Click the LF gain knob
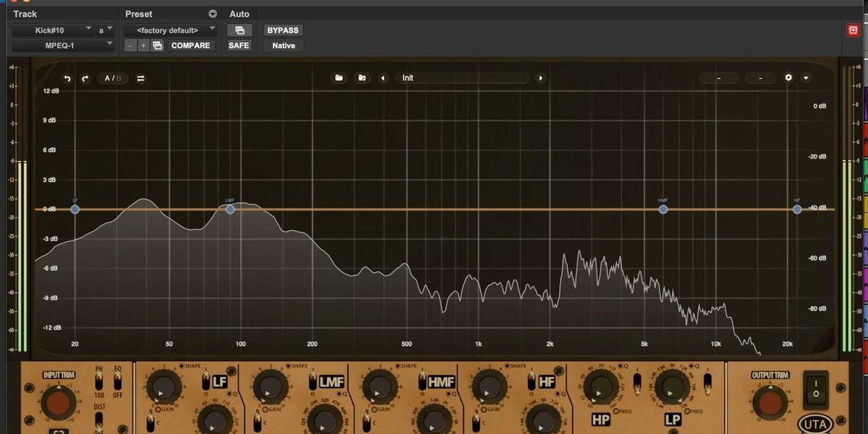This screenshot has width=868, height=434. pos(163,387)
